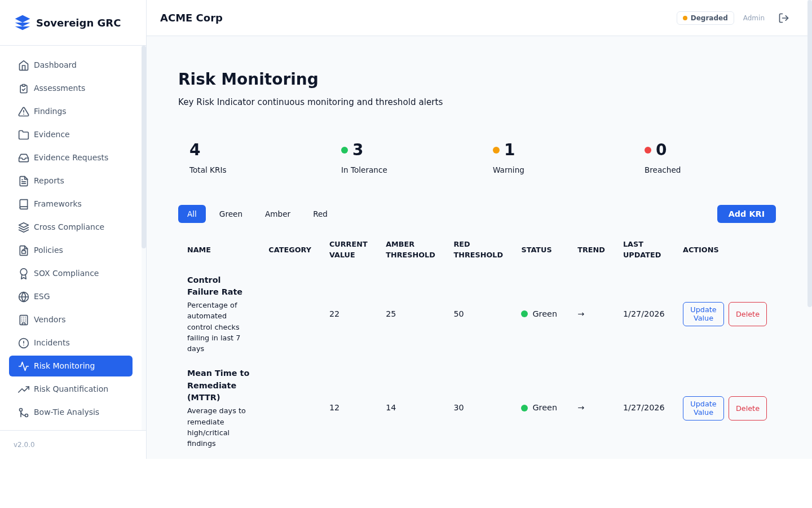Delete the Mean Time to Remediate KRI
The width and height of the screenshot is (812, 508).
747,408
